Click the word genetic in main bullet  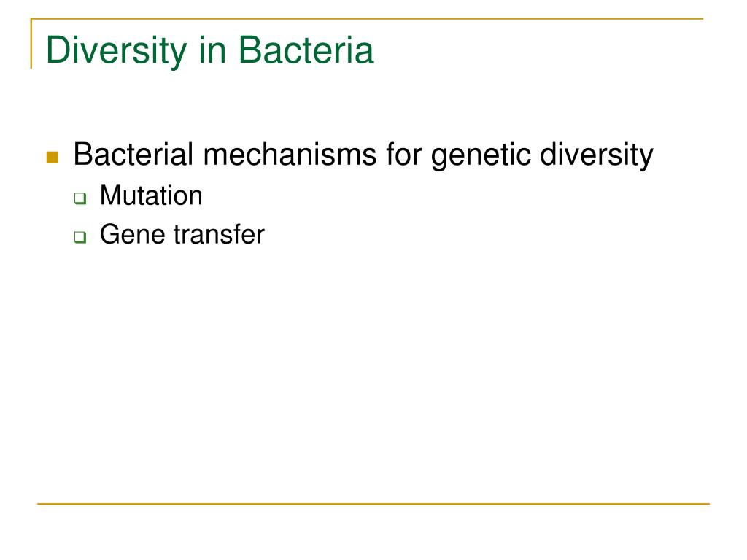coord(480,156)
